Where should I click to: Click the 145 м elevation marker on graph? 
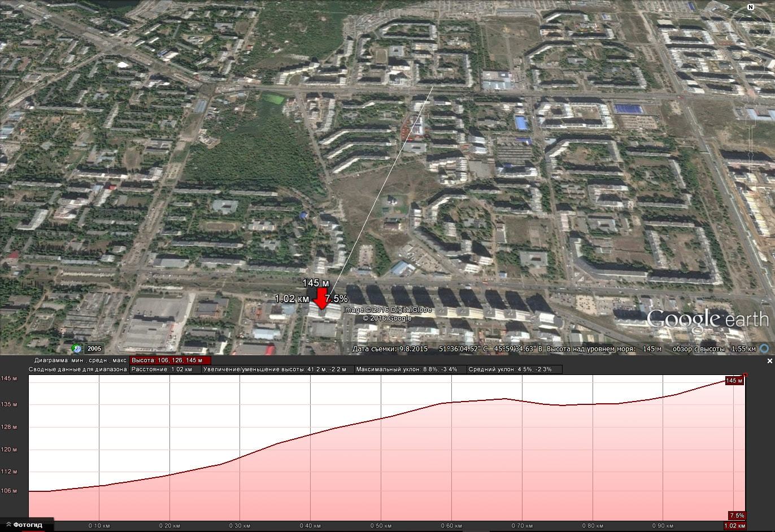(734, 381)
